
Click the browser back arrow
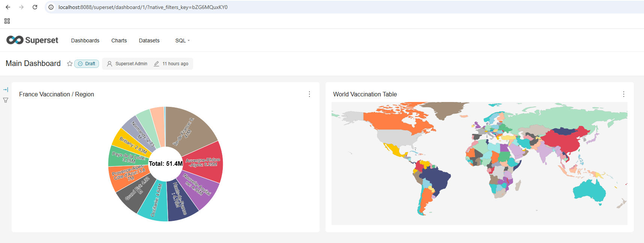(x=8, y=7)
